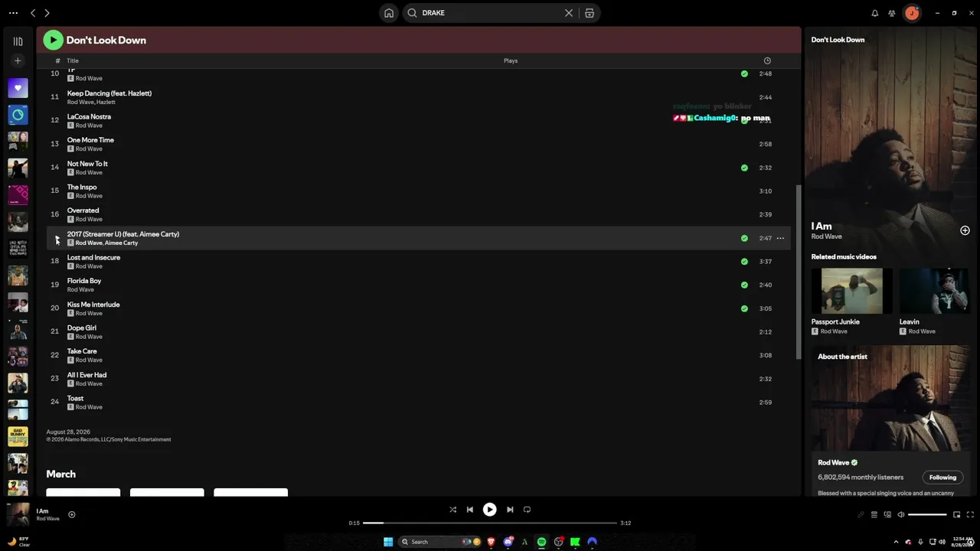Select the track LaCosa Nostra
Image resolution: width=980 pixels, height=551 pixels.
[x=420, y=121]
